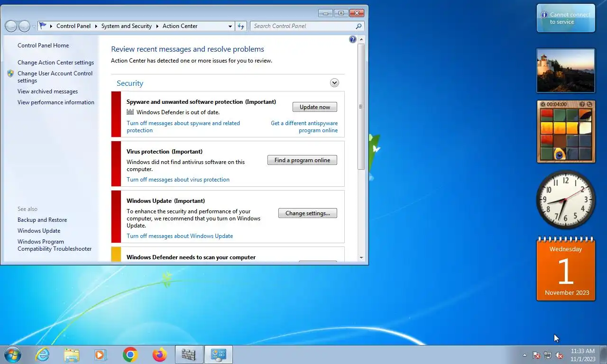
Task: Launch Internet Explorer from taskbar
Action: (43, 355)
